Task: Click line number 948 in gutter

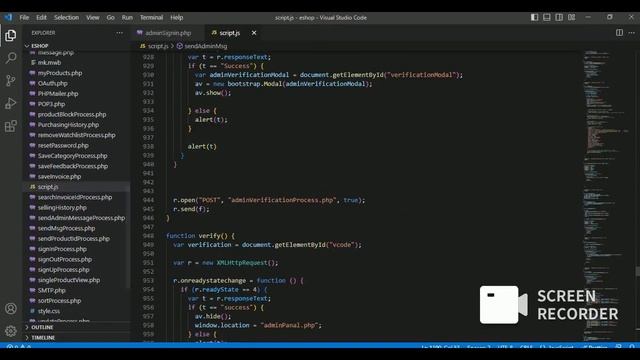Action: pyautogui.click(x=148, y=236)
